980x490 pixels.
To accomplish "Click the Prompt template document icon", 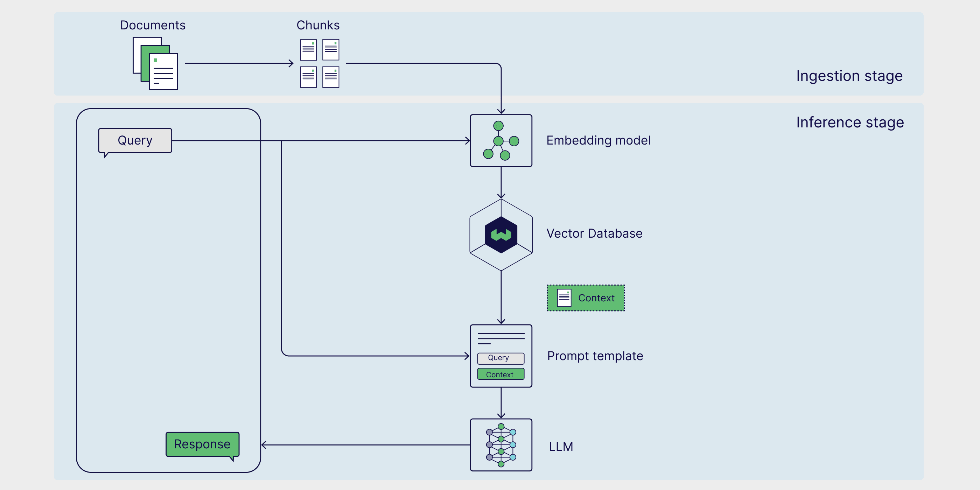I will point(501,356).
